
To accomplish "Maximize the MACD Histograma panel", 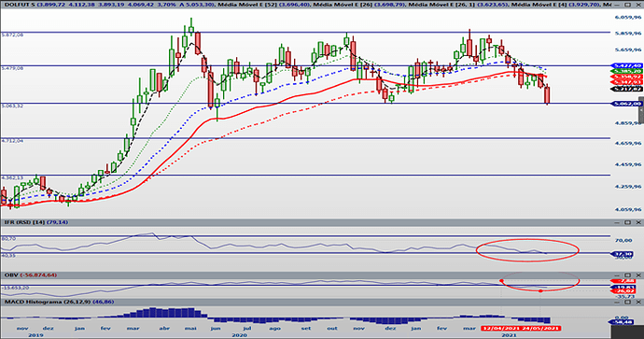I will [x=627, y=302].
